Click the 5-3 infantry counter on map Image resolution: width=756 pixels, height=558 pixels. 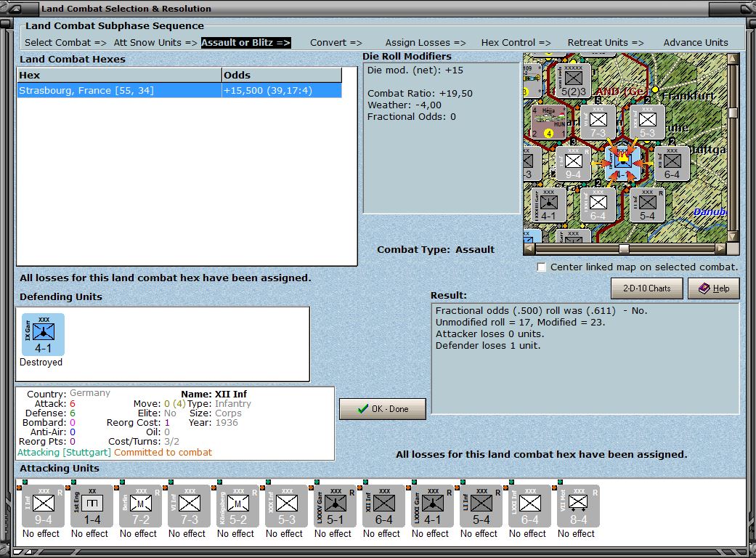click(x=647, y=123)
